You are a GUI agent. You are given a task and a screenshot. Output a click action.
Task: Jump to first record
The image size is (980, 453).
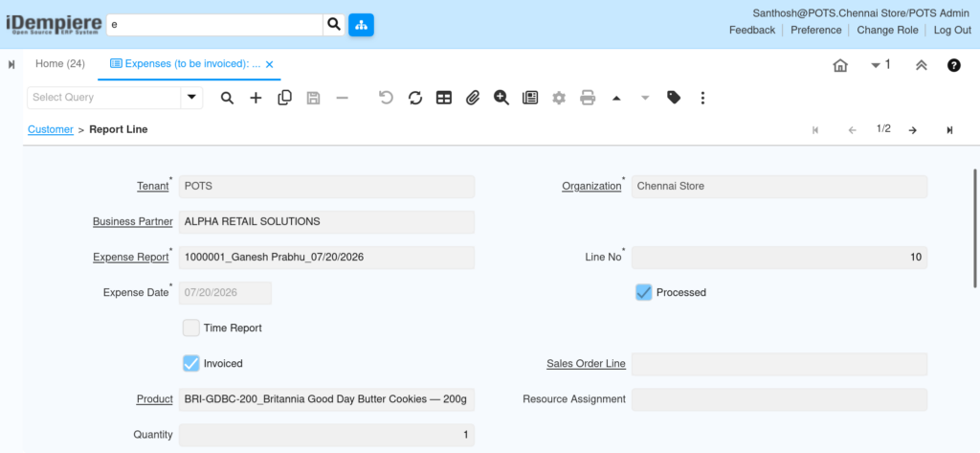click(x=815, y=130)
